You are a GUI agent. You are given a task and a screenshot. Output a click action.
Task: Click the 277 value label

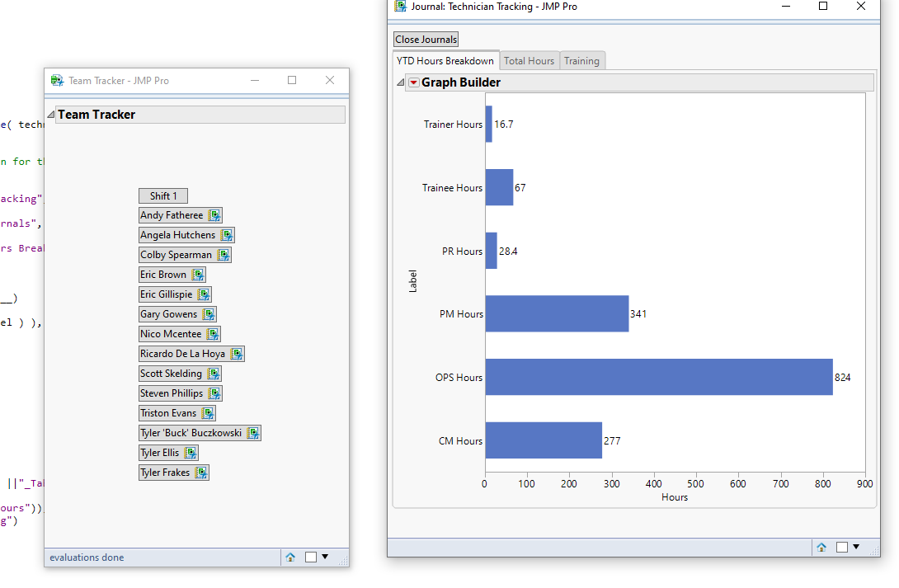click(x=612, y=440)
